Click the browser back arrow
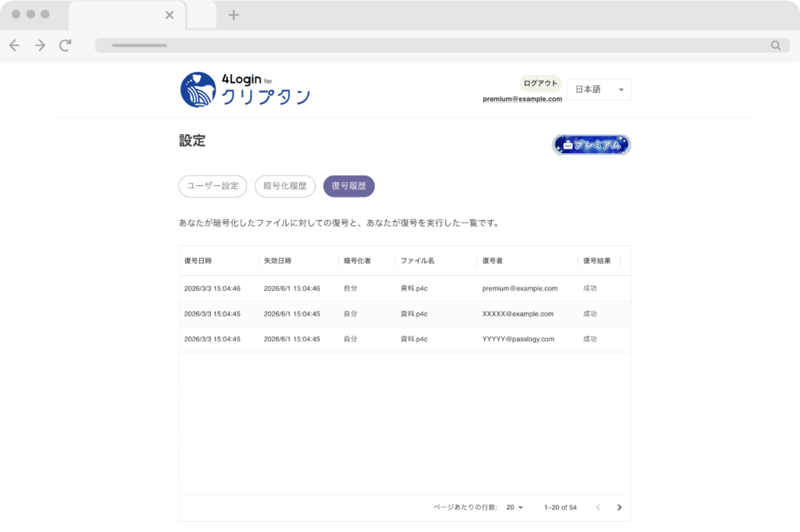The image size is (800, 532). coord(14,45)
